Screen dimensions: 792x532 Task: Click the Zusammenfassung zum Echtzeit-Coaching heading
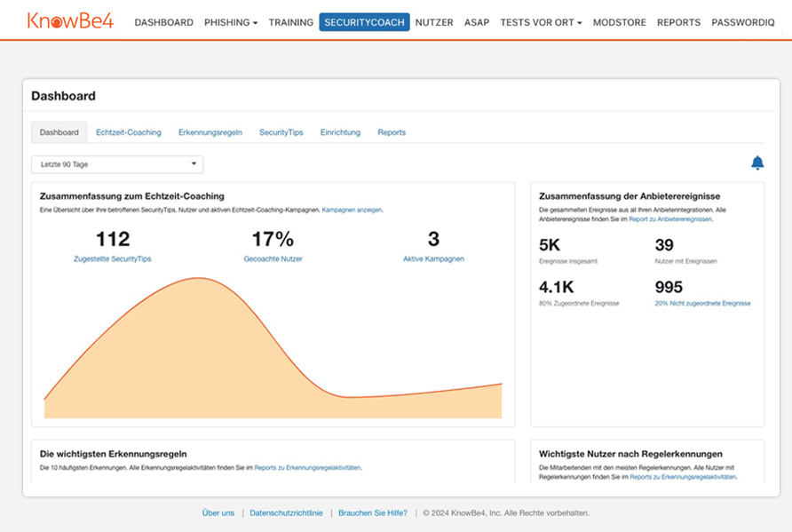131,196
